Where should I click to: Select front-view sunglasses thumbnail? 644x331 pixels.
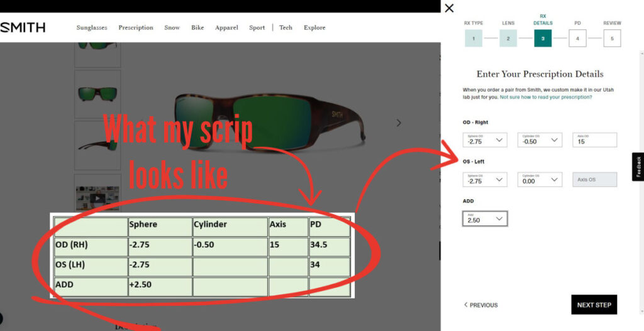coord(97,94)
